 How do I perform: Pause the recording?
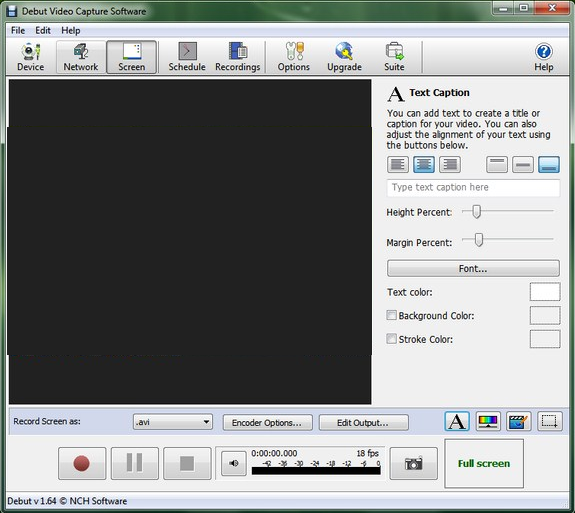point(135,463)
